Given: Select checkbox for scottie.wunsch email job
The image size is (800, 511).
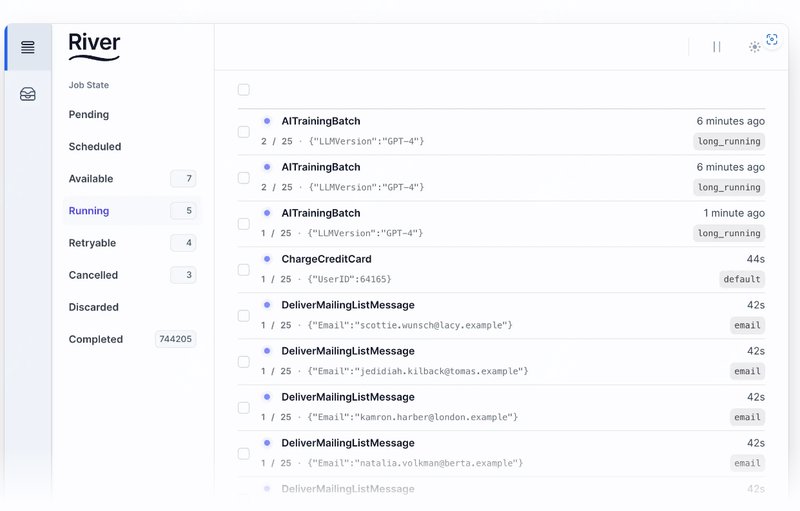Looking at the screenshot, I should click(x=244, y=316).
